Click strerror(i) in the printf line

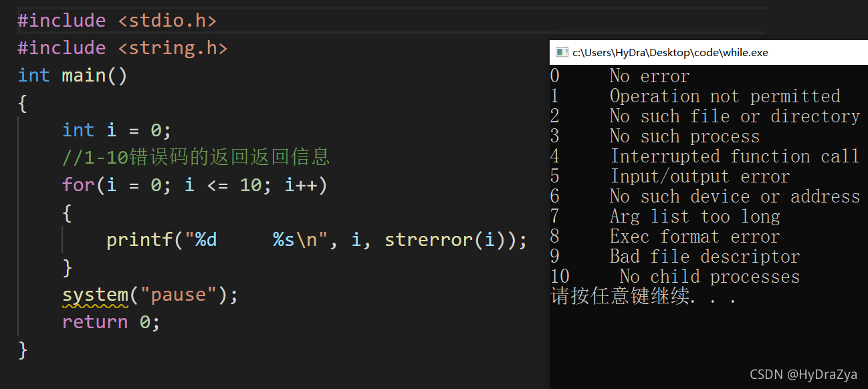point(446,239)
